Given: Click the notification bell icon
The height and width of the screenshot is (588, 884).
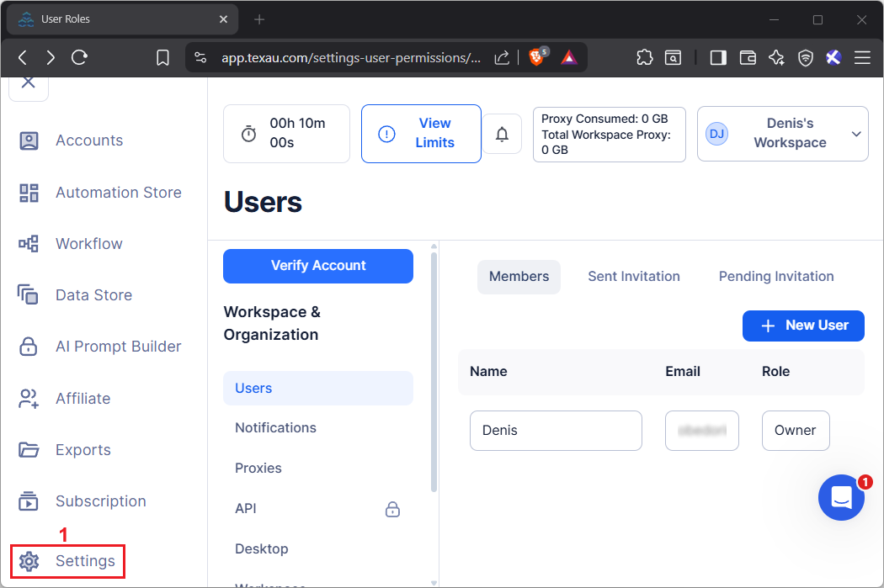Looking at the screenshot, I should (x=503, y=134).
